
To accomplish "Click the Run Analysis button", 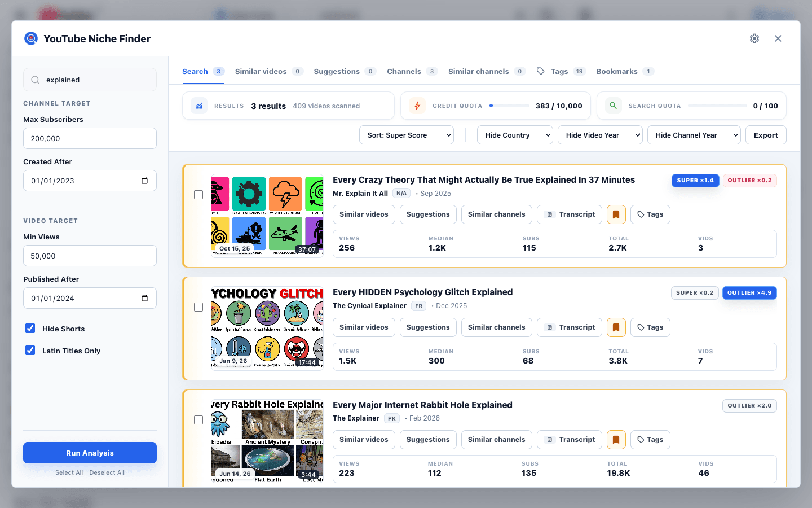I will [x=90, y=453].
